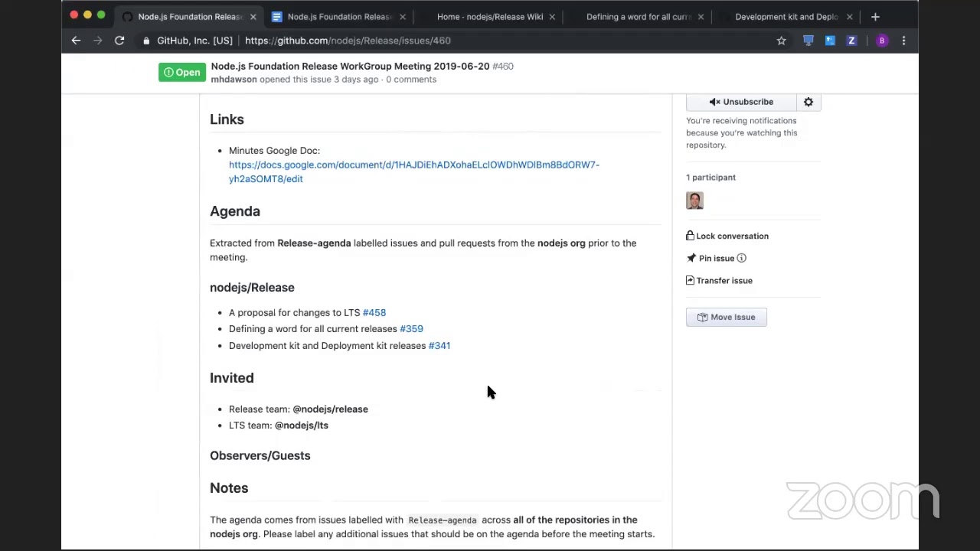Click the purple profile avatar icon
The height and width of the screenshot is (551, 980).
[x=882, y=41]
